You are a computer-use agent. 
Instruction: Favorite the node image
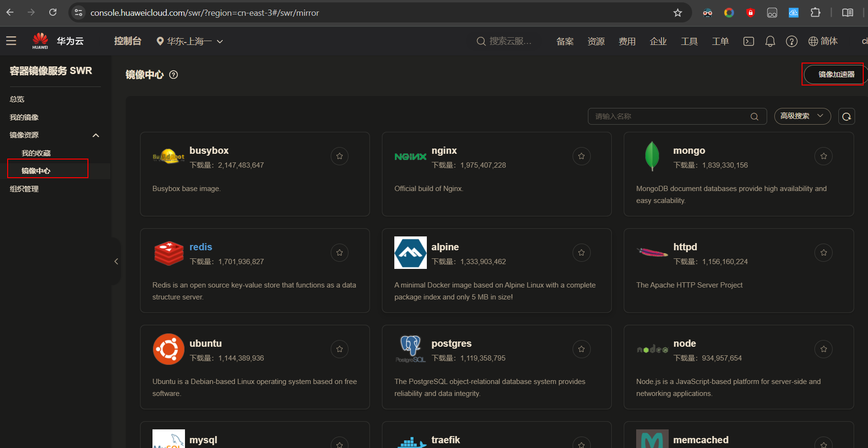824,349
